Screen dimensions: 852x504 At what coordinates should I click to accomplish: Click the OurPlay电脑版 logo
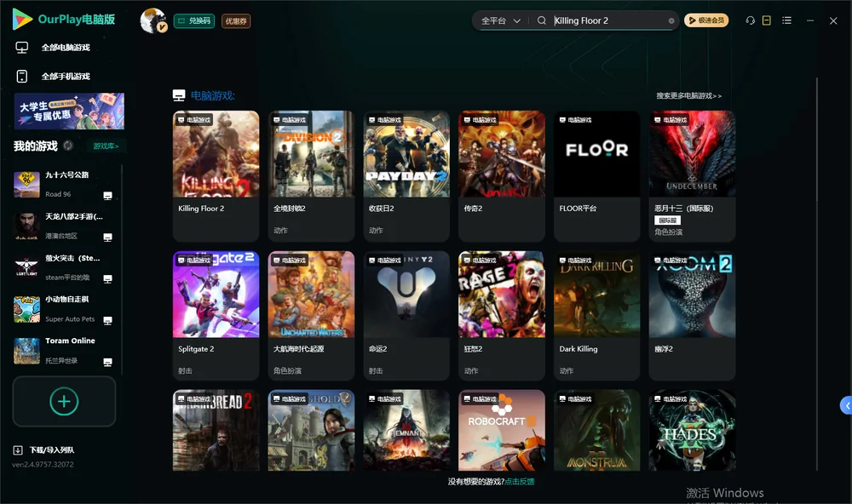click(x=64, y=20)
